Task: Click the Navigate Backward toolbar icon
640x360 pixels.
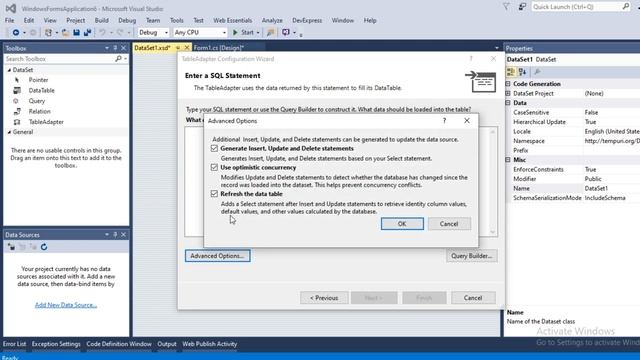Action: point(16,32)
